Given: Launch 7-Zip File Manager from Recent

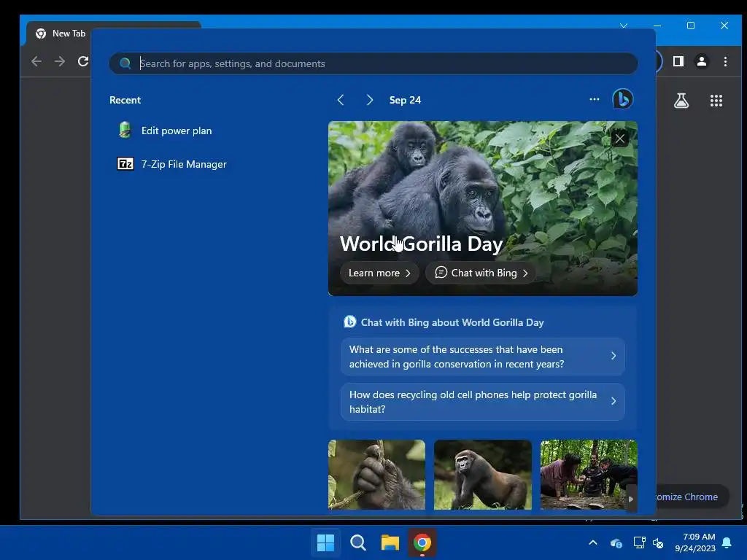Looking at the screenshot, I should point(172,164).
